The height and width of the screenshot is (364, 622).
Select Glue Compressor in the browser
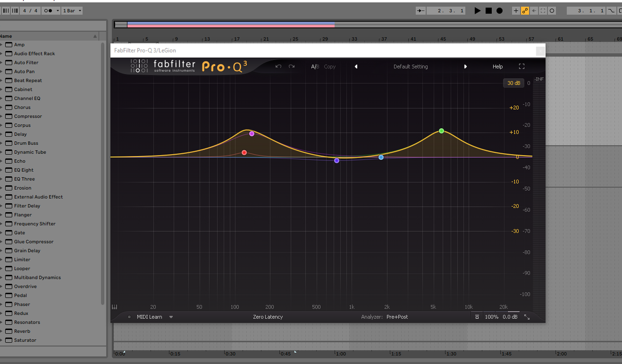(x=34, y=242)
